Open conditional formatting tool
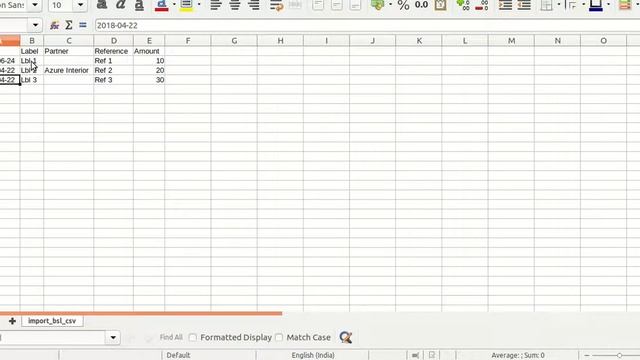The width and height of the screenshot is (640, 360). tap(625, 5)
